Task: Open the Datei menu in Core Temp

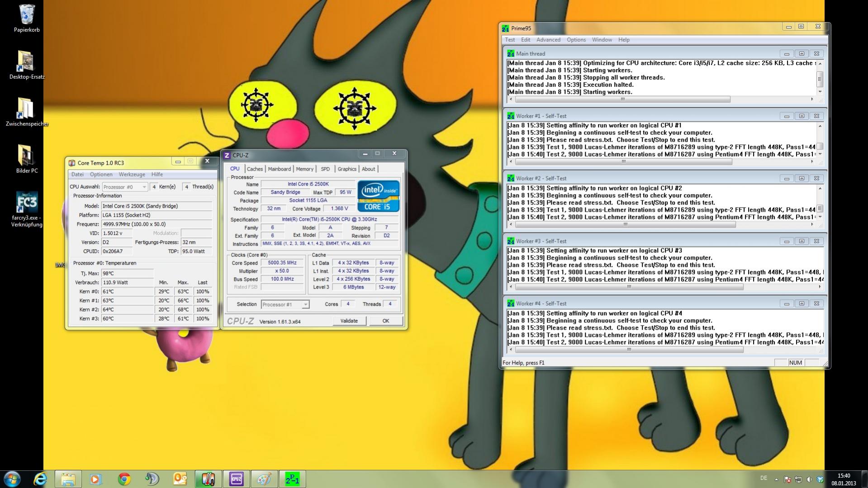Action: tap(77, 175)
